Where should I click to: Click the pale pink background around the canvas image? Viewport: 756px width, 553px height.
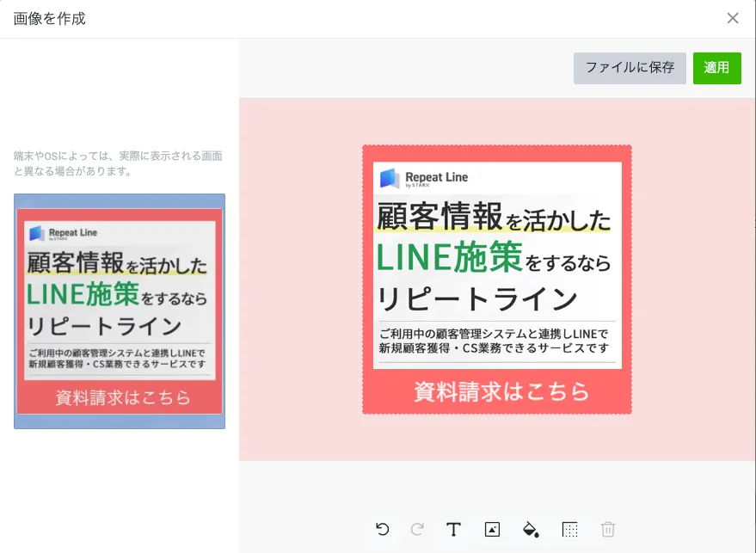(300, 280)
